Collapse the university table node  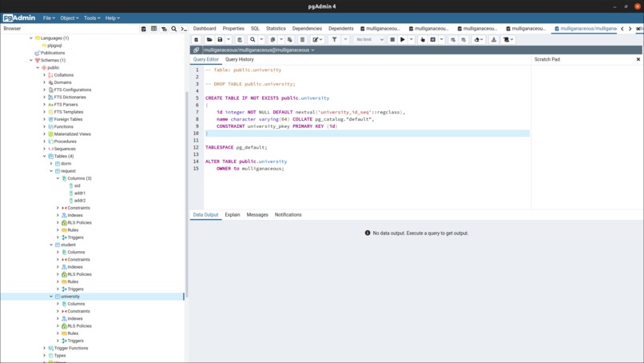[x=51, y=297]
